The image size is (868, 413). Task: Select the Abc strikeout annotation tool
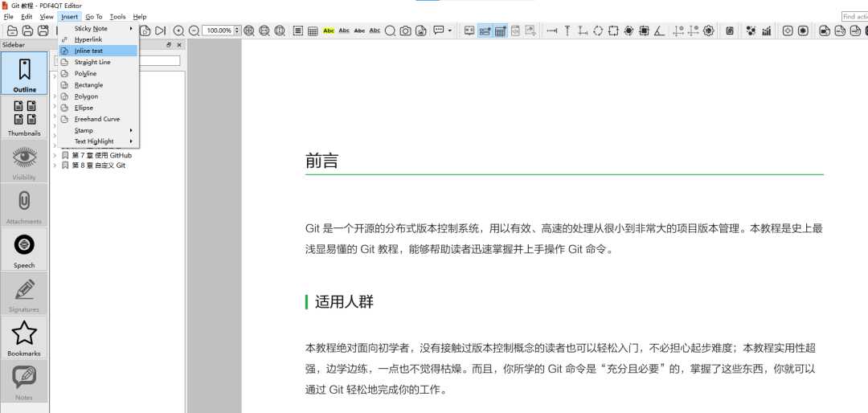[360, 31]
